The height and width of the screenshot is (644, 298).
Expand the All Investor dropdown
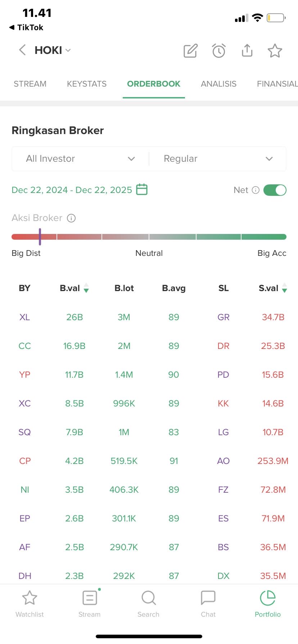click(80, 159)
